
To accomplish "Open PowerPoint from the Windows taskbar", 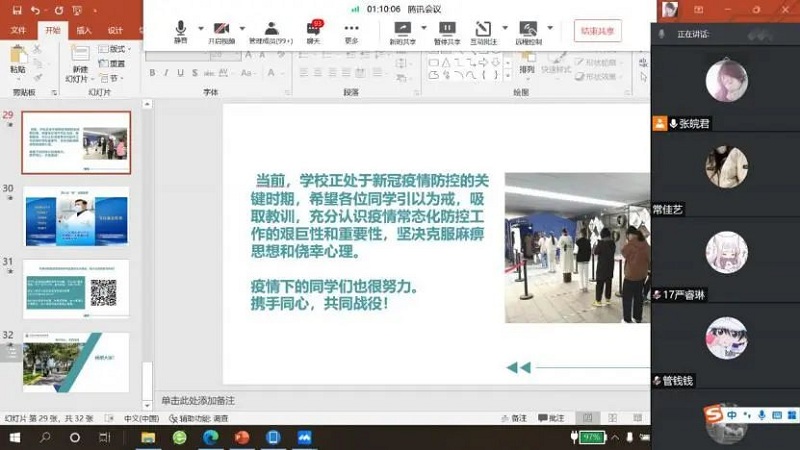I will point(240,438).
